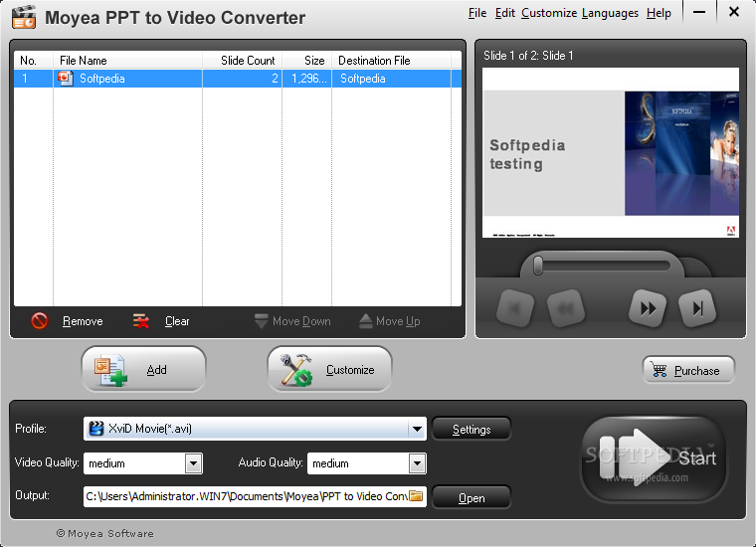
Task: Click the Move Down arrow icon
Action: tap(261, 321)
